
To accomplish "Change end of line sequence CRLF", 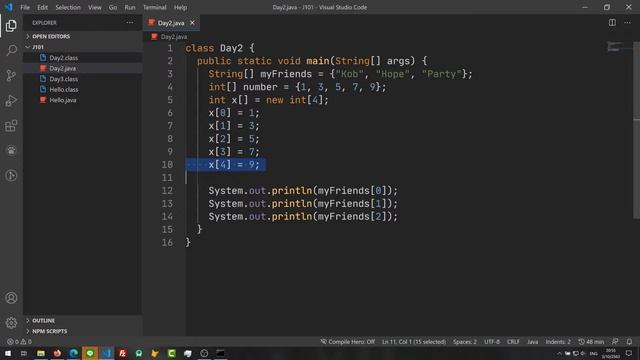I will pyautogui.click(x=513, y=342).
